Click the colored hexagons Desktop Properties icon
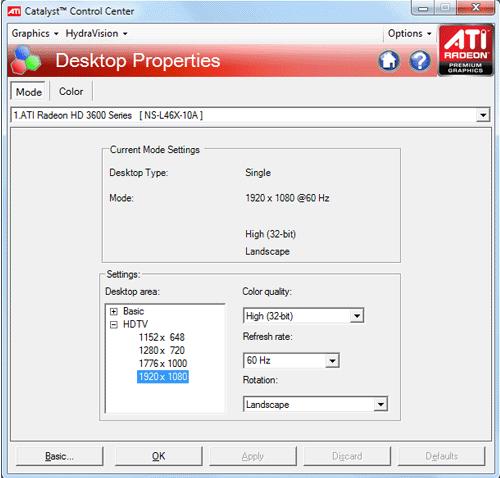This screenshot has height=478, width=500. click(26, 60)
